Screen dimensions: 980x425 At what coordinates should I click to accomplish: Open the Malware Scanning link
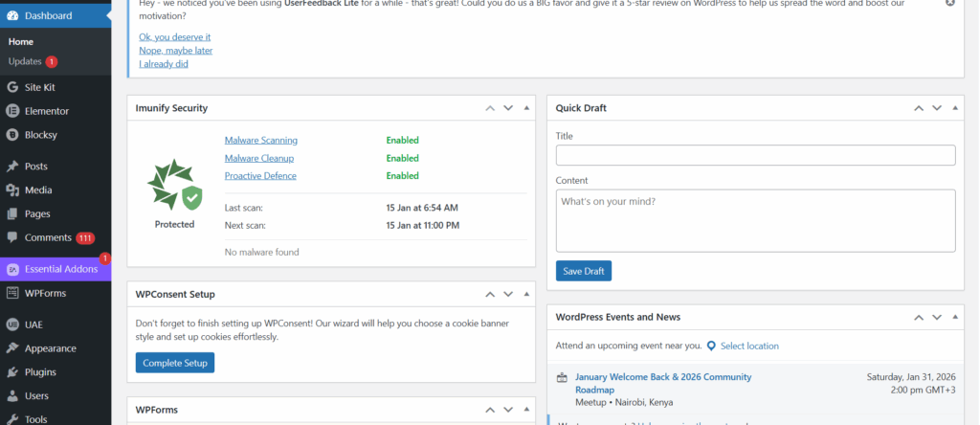(261, 141)
